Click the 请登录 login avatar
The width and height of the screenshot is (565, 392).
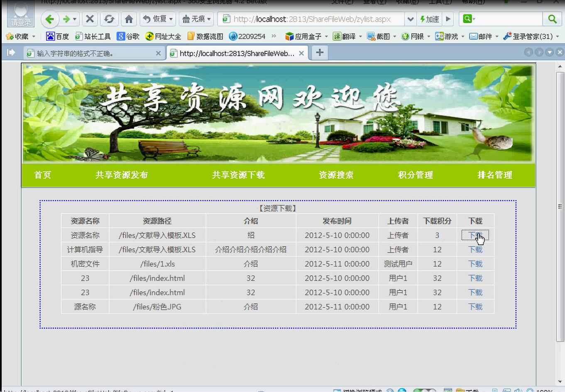(x=21, y=14)
